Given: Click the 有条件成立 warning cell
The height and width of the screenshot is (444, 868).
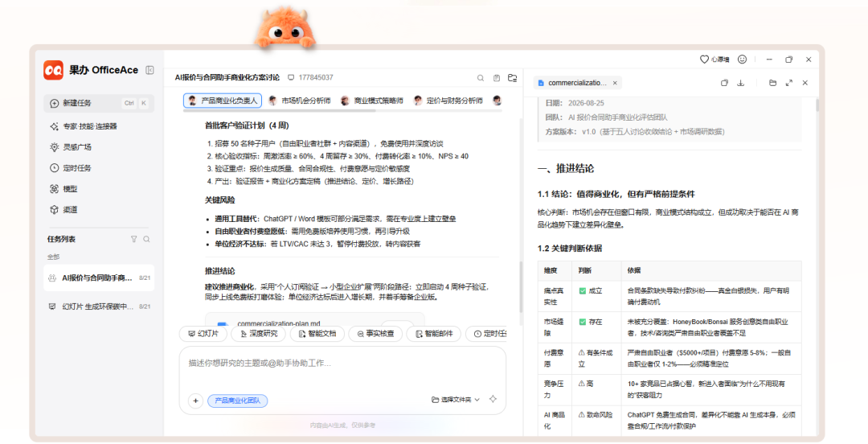Looking at the screenshot, I should coord(596,359).
